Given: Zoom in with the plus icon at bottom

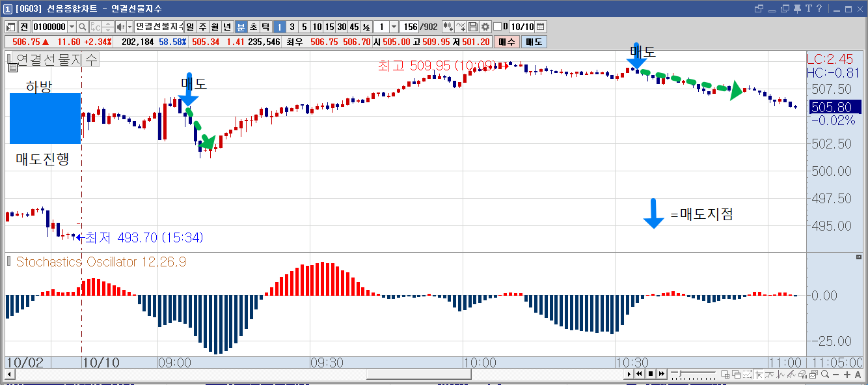Looking at the screenshot, I should coord(846,375).
